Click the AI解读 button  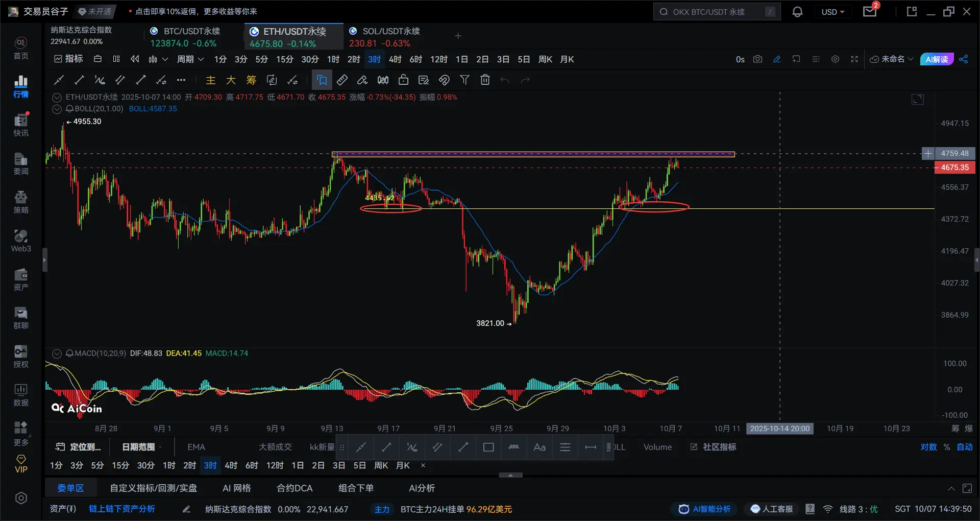tap(937, 59)
